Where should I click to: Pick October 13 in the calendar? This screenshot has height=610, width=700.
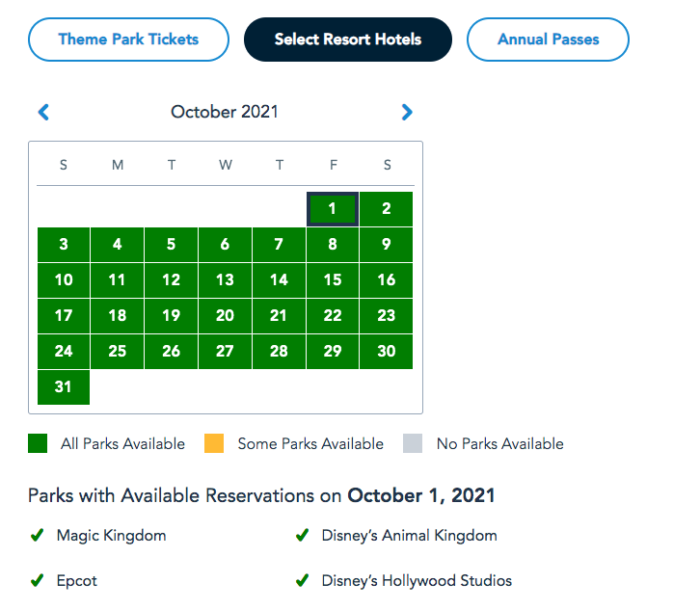[225, 279]
